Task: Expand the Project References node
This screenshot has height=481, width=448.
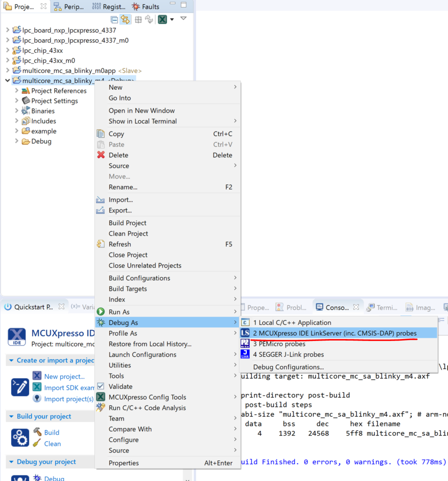Action: pos(16,91)
